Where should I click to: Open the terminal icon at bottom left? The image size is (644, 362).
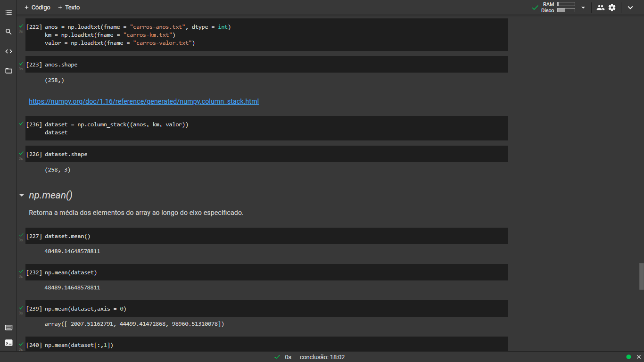click(x=8, y=343)
